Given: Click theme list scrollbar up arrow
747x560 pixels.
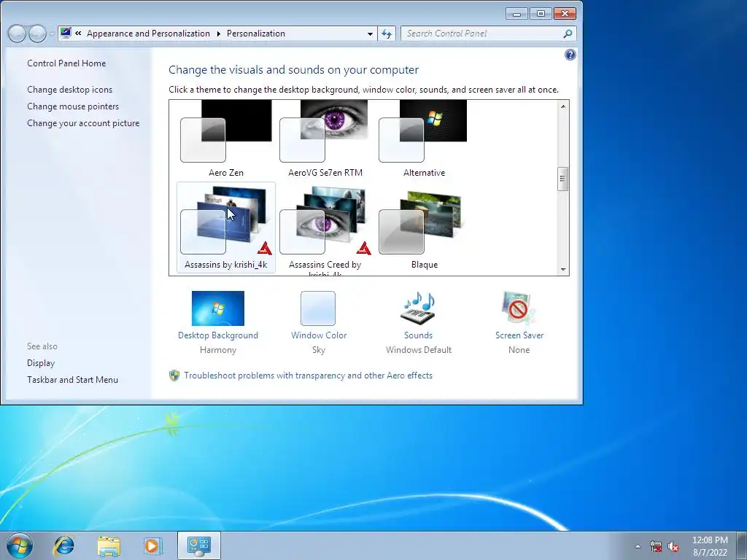Looking at the screenshot, I should 563,106.
